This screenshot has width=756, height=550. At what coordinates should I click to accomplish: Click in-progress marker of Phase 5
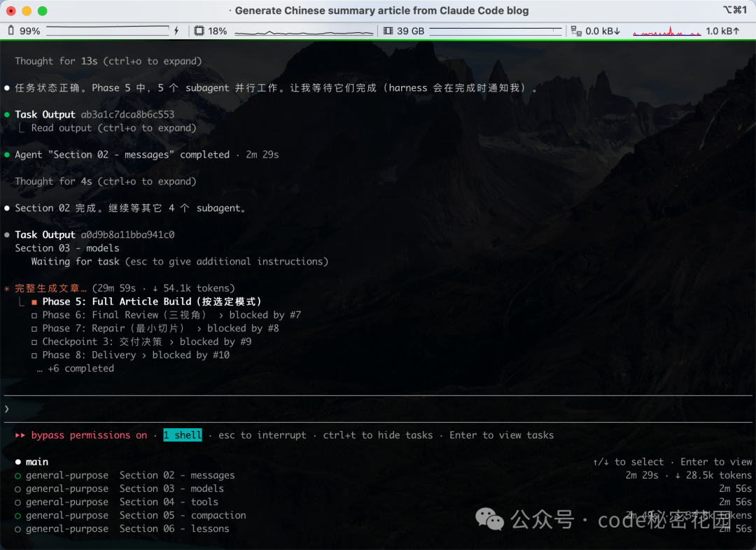(x=34, y=302)
